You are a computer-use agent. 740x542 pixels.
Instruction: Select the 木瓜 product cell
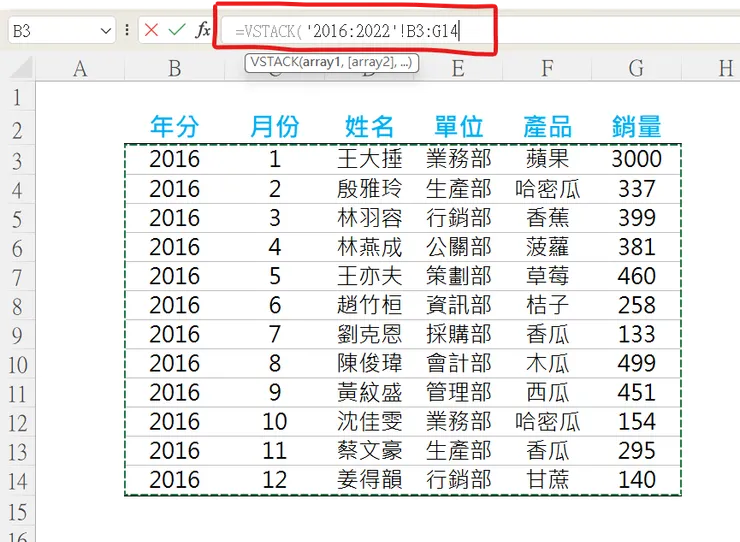[547, 364]
